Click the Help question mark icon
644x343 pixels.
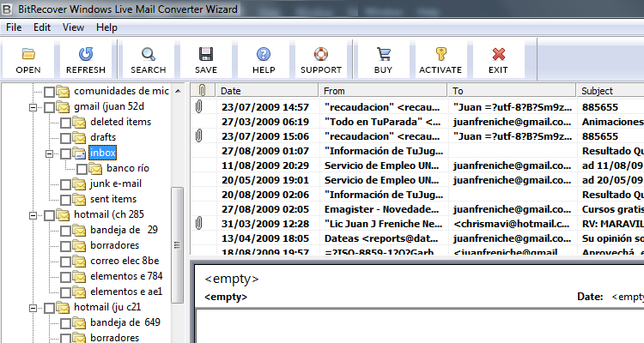point(264,54)
